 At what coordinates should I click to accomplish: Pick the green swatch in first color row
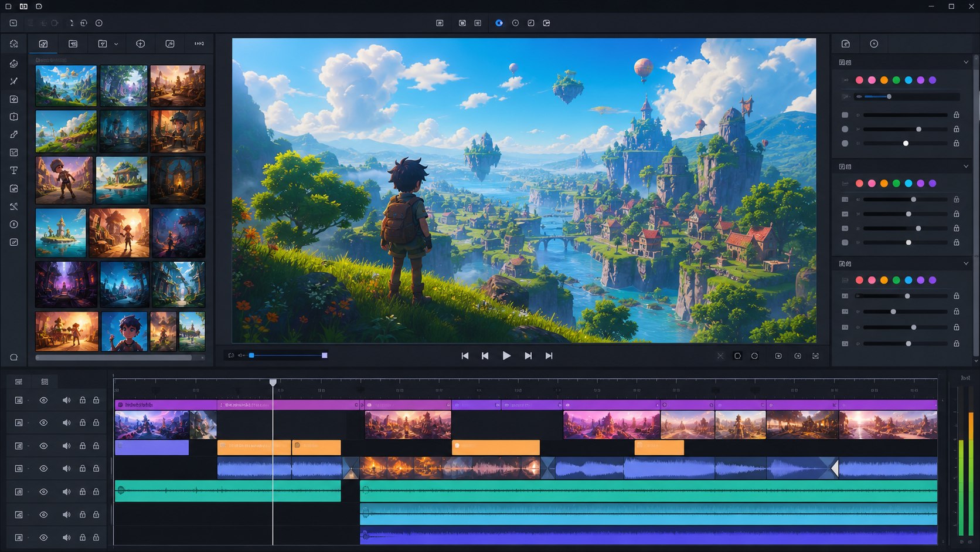896,80
